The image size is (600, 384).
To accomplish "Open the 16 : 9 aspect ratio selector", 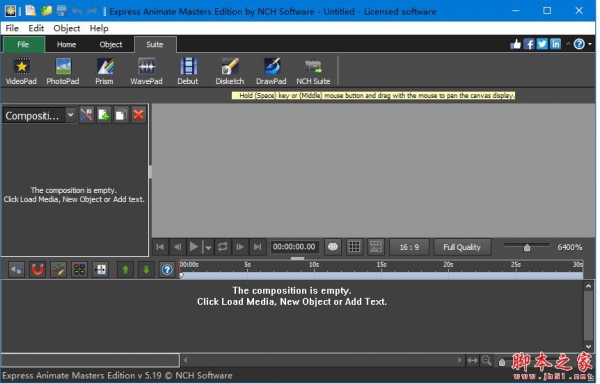I will [x=409, y=247].
